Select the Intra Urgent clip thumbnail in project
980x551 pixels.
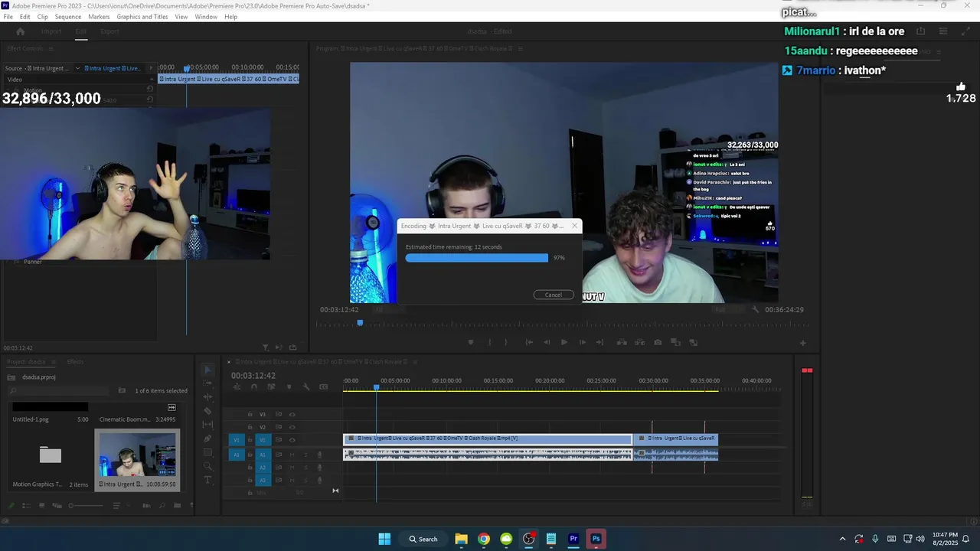(137, 454)
